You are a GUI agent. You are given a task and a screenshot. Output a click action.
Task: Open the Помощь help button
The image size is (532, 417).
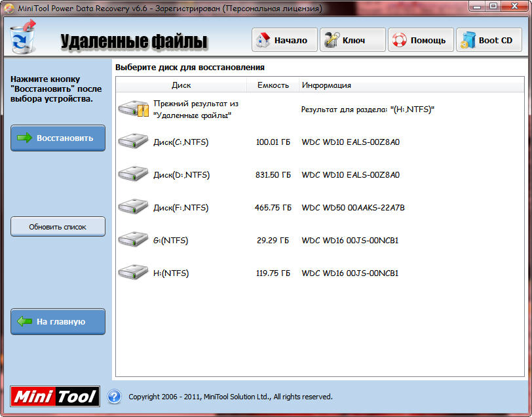tap(421, 40)
